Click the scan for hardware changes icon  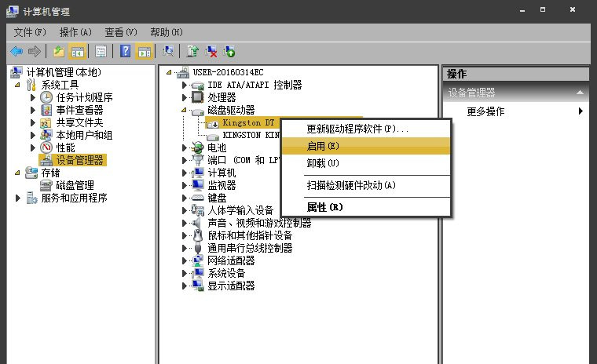pos(168,51)
